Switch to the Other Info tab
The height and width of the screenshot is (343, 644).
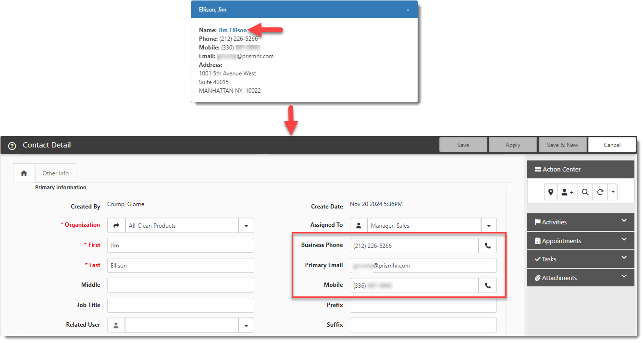pyautogui.click(x=56, y=173)
